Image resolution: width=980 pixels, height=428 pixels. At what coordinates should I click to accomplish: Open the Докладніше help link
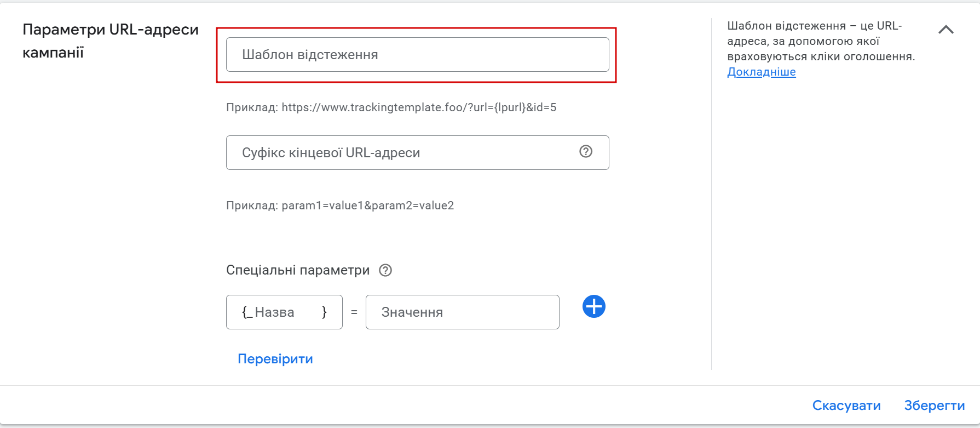[x=761, y=72]
